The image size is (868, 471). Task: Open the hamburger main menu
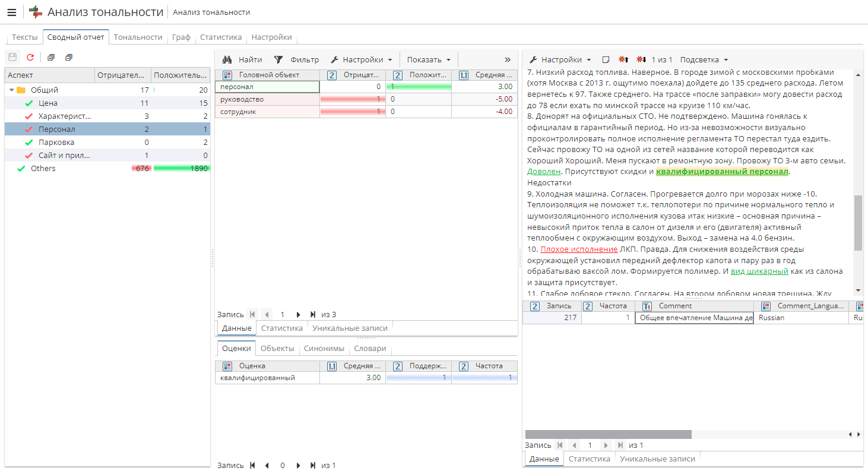12,12
